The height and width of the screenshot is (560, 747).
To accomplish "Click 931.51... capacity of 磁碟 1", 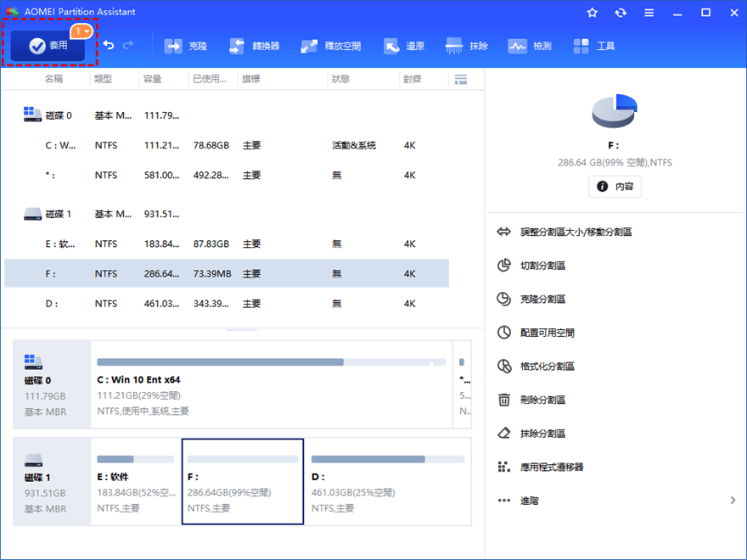I will pyautogui.click(x=162, y=214).
